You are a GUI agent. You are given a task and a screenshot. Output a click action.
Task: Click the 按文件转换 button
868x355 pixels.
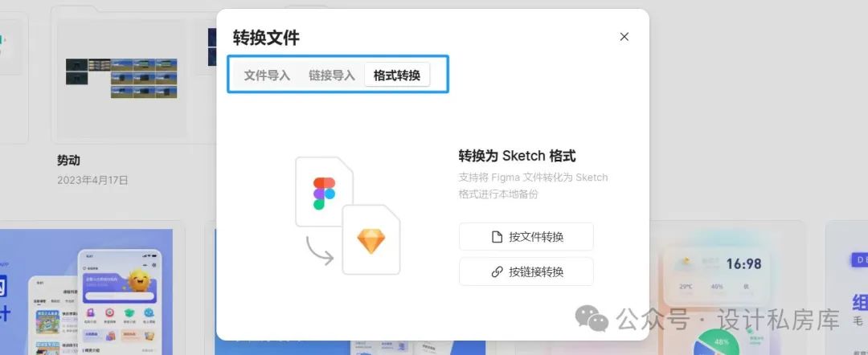(x=526, y=237)
